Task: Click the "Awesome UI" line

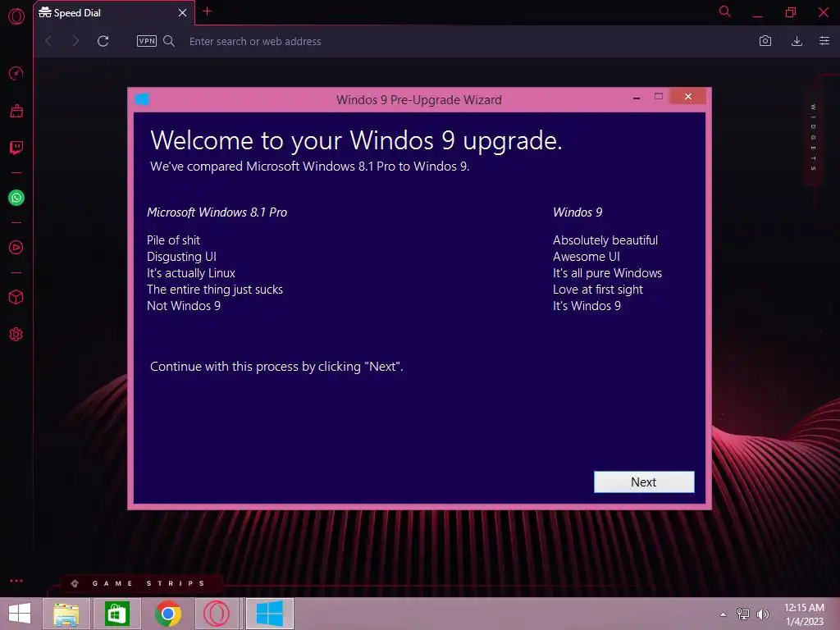Action: click(x=587, y=257)
